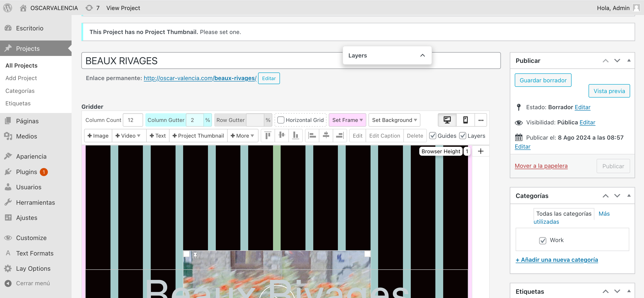
Task: Click the Column Count input field
Action: [133, 120]
